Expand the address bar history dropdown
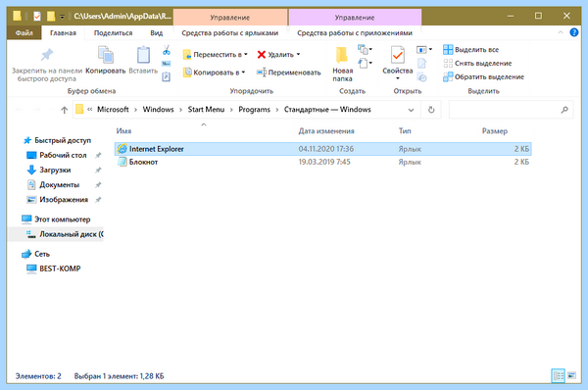This screenshot has height=390, width=588. [x=411, y=110]
